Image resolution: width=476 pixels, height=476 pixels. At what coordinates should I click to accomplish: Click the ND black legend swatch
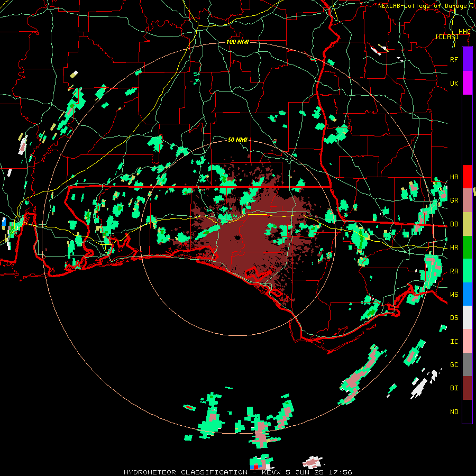pos(467,411)
